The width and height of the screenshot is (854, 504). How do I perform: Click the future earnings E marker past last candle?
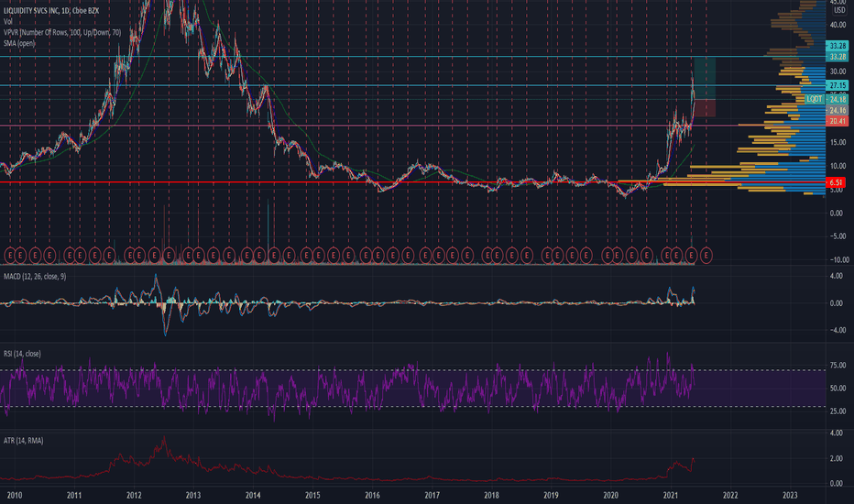(x=706, y=255)
